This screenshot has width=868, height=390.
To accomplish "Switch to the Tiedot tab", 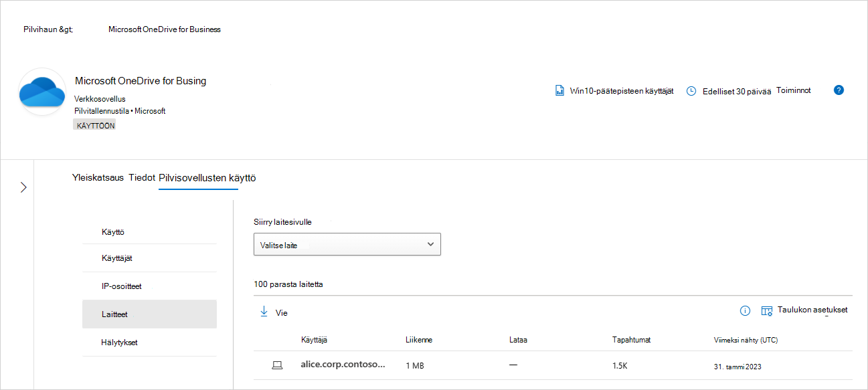I will pos(142,178).
